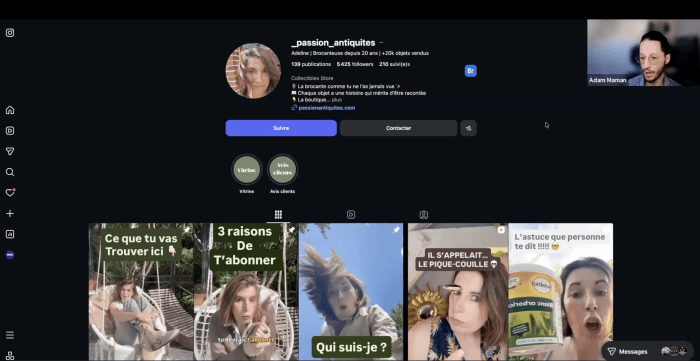
Task: Follow account with Suivre button
Action: tap(281, 128)
